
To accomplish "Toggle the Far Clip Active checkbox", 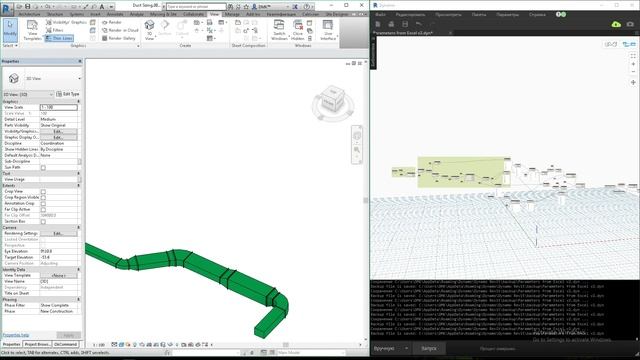I will tap(43, 209).
